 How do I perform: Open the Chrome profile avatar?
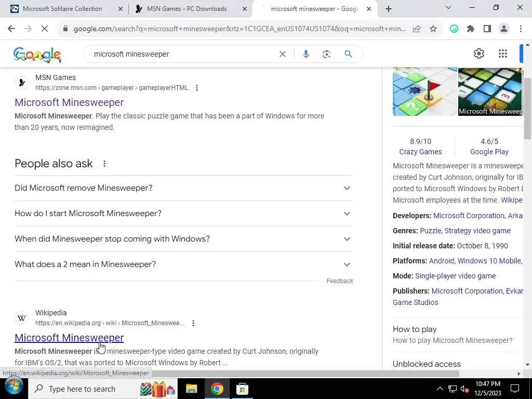click(504, 29)
